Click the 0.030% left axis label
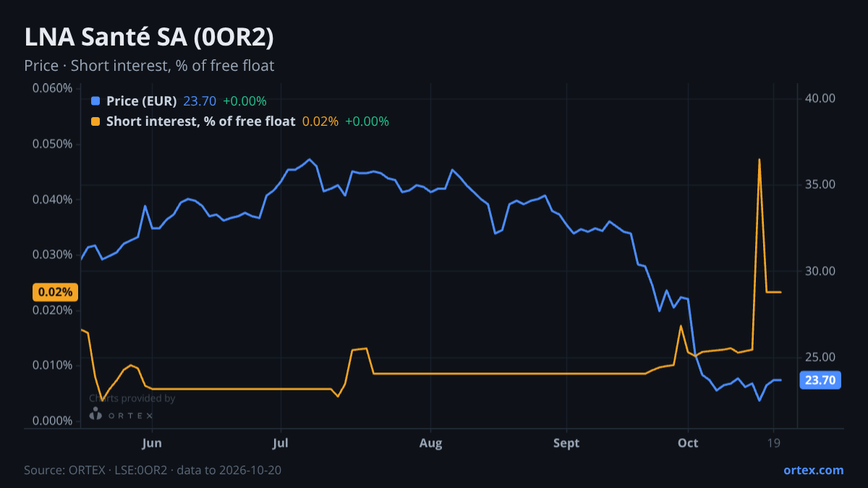This screenshot has height=488, width=868. (53, 254)
